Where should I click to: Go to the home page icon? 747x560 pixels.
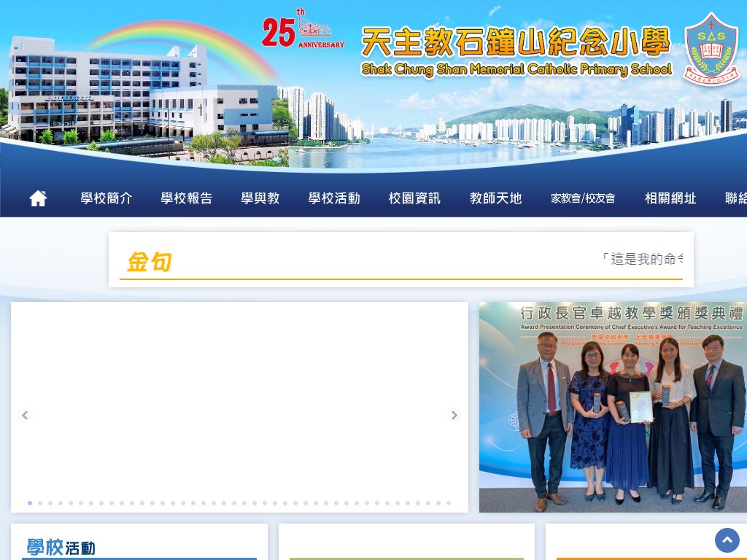point(38,198)
